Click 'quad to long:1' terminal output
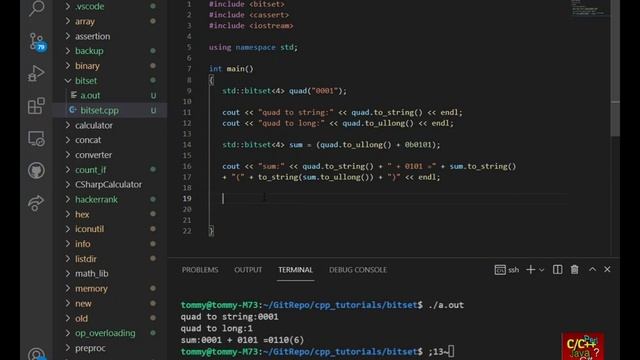The image size is (640, 360). coord(217,329)
